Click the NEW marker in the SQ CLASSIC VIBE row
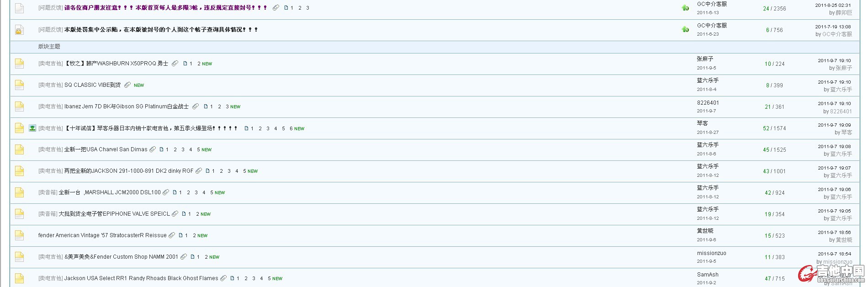Viewport: 868px width, 287px height. 139,85
